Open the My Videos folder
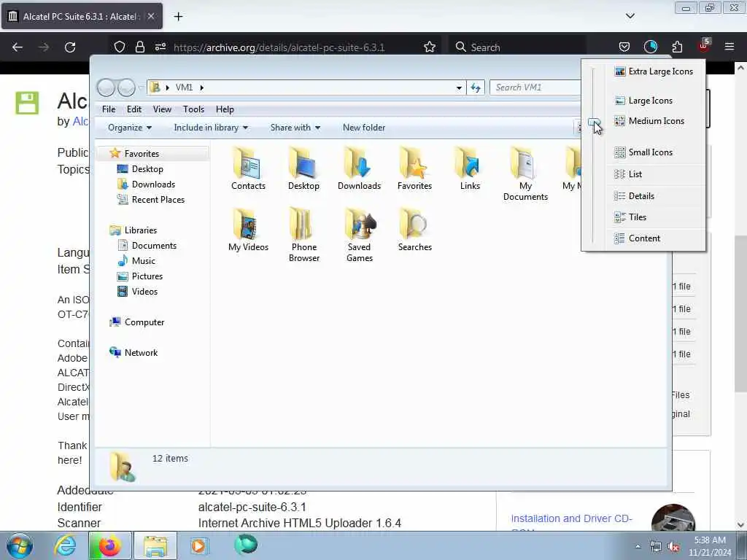 tap(248, 230)
